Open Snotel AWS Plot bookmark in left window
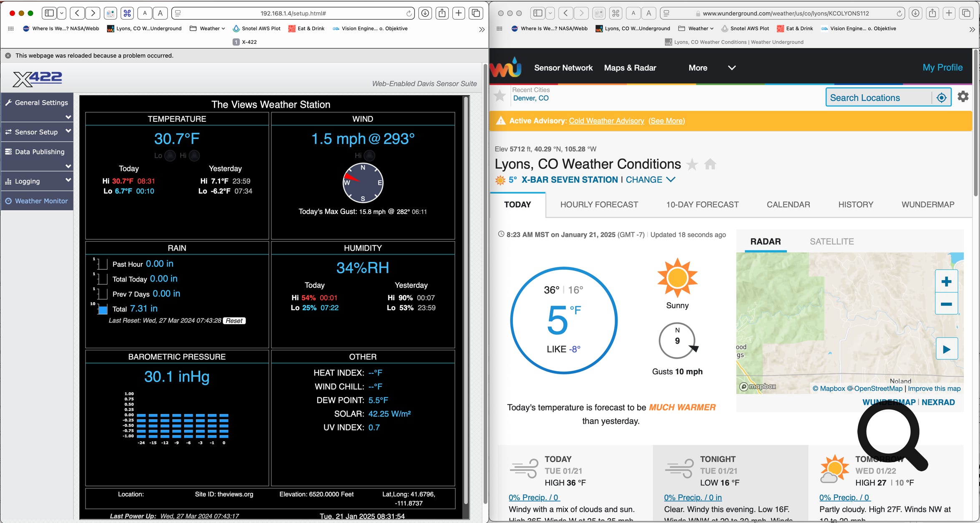 click(256, 28)
